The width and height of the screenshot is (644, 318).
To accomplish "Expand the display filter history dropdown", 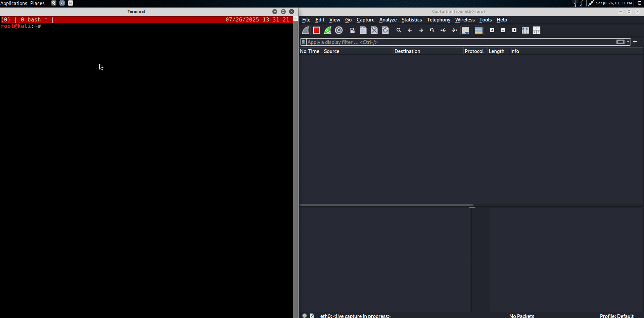I will 628,42.
